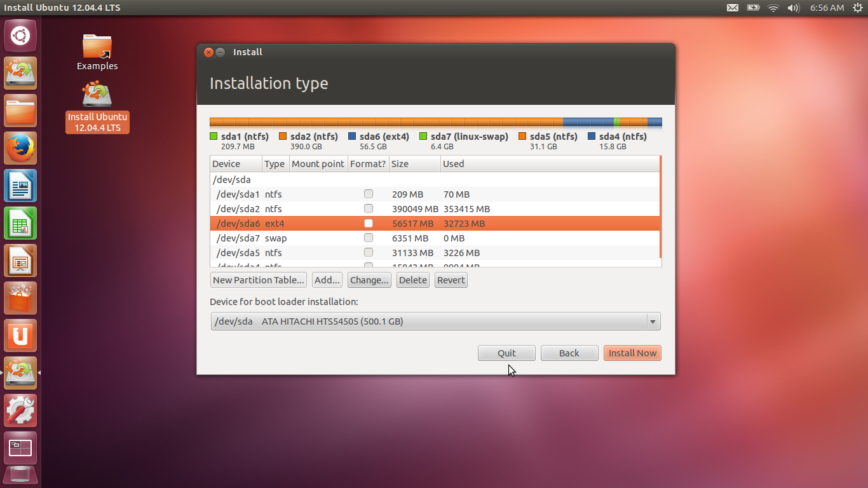Click the Format? column header

tap(368, 164)
